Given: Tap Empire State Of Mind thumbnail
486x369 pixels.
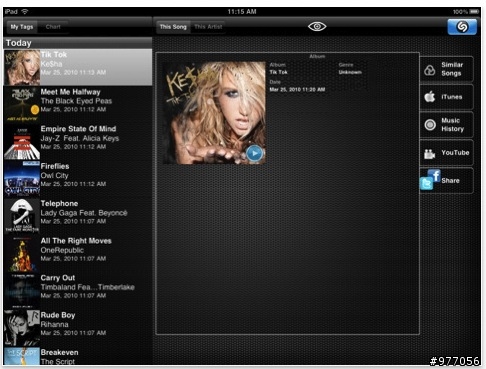Looking at the screenshot, I should tap(22, 142).
